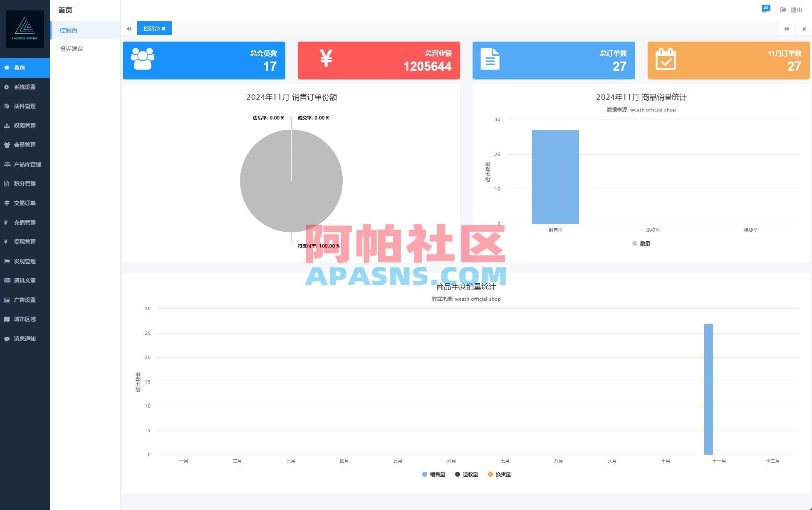
Task: Click the 城市区域 sidebar icon
Action: [6, 319]
